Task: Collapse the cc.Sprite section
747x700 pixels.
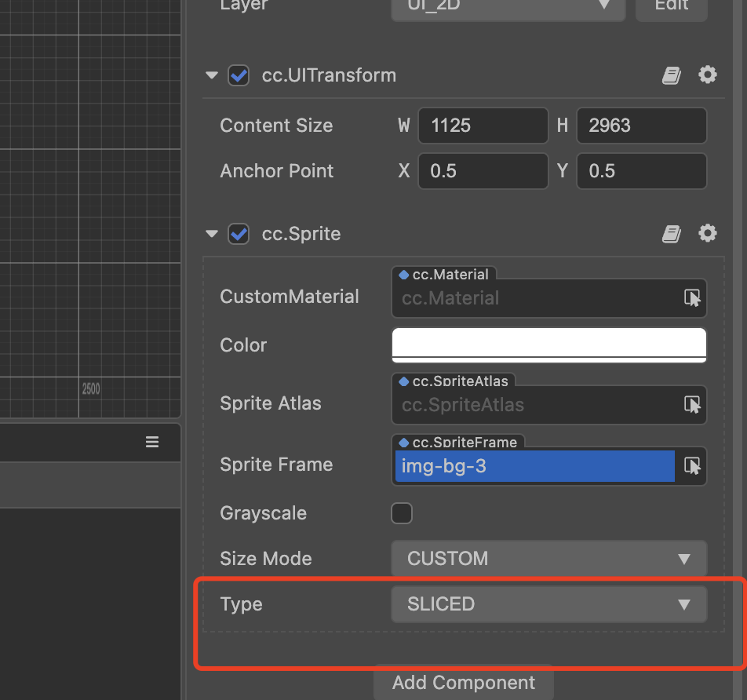Action: (211, 234)
